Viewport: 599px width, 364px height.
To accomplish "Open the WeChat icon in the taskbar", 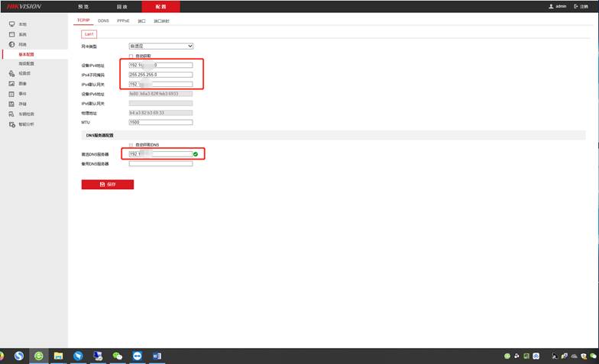I will tap(118, 356).
